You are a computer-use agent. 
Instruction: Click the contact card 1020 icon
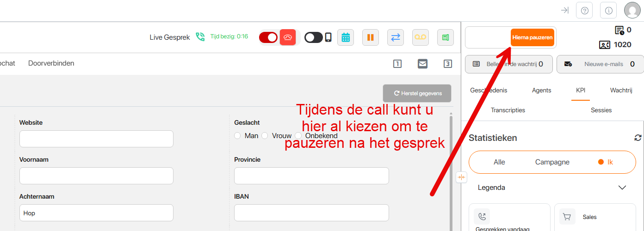tap(604, 45)
